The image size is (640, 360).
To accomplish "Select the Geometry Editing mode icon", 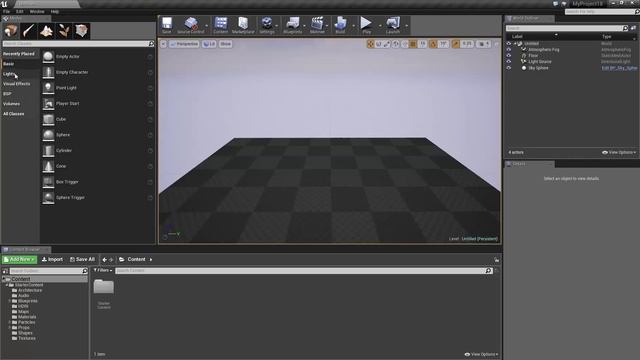I will coord(82,31).
